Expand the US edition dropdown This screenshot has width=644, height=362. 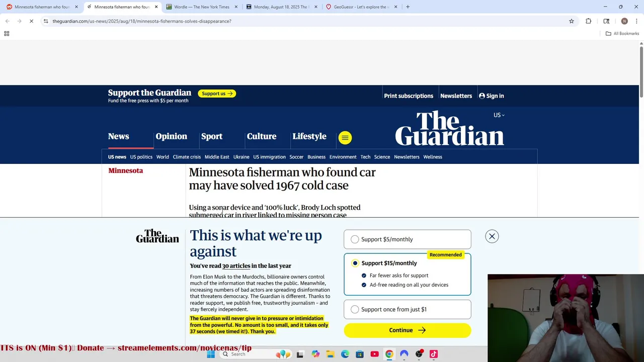click(499, 115)
